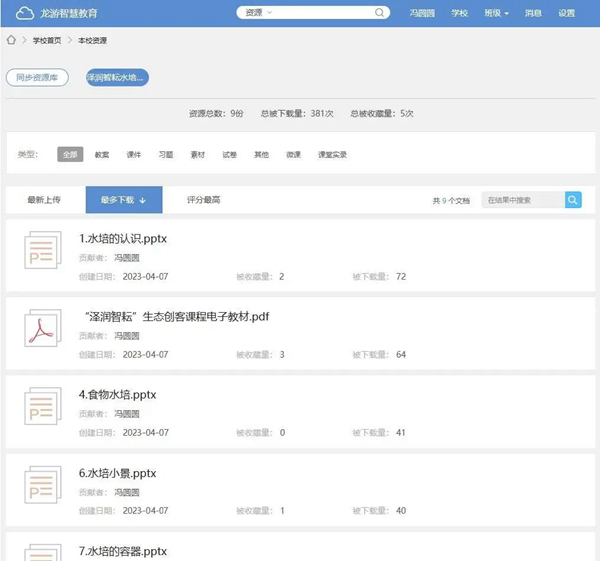
Task: Select the 全部 type filter
Action: [70, 155]
